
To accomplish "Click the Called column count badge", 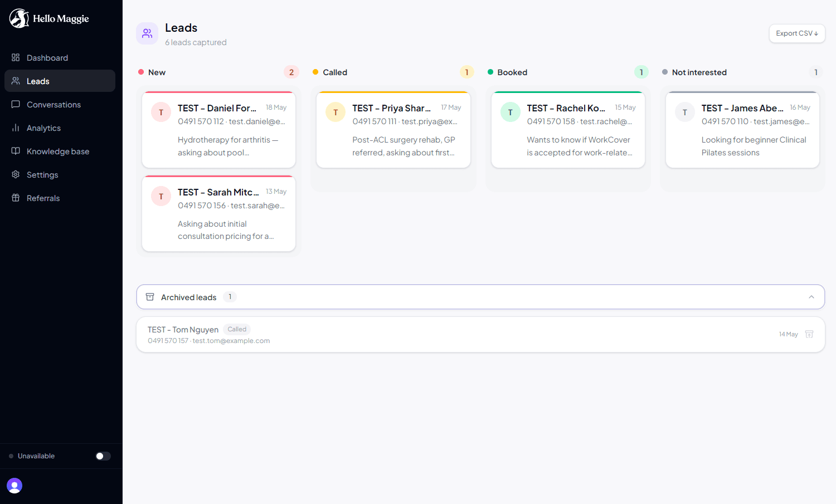I will 466,72.
